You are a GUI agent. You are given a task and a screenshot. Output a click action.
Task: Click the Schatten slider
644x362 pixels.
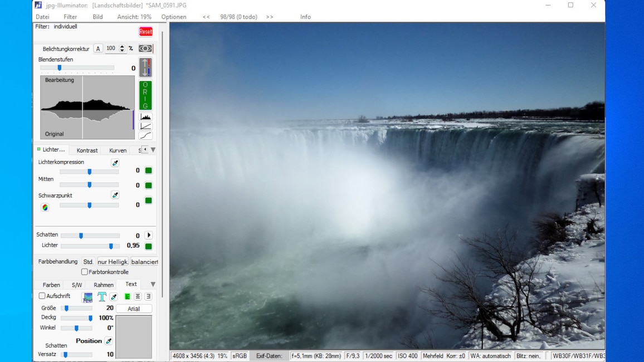(90, 236)
